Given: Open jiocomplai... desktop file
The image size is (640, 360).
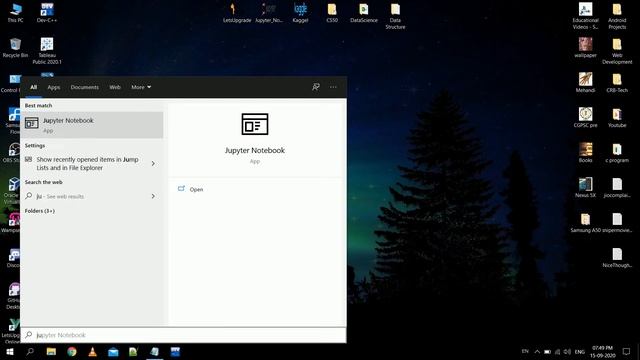Looking at the screenshot, I should coord(617,188).
